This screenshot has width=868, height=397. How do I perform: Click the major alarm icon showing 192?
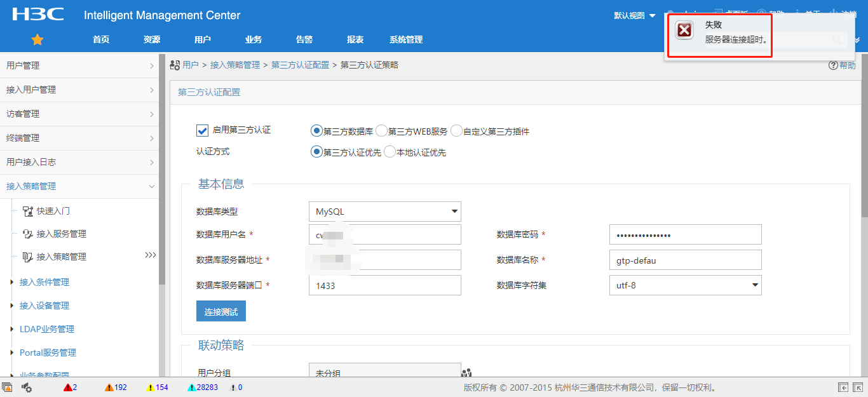click(109, 387)
